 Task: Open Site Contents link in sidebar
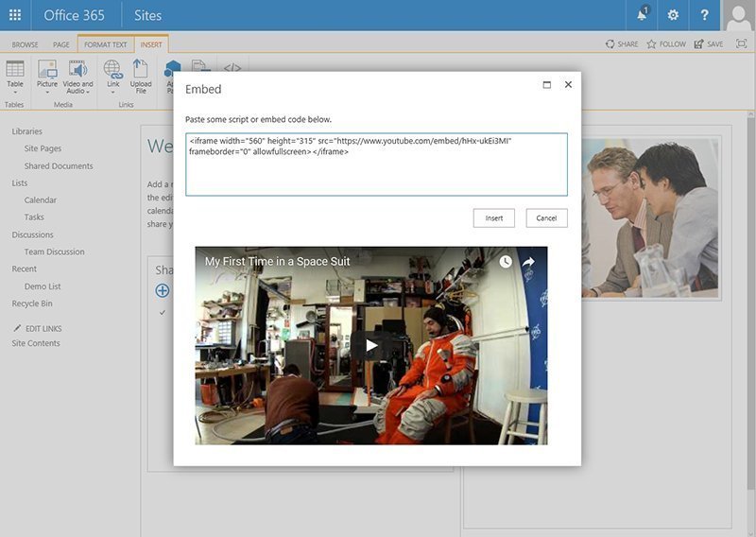click(36, 343)
